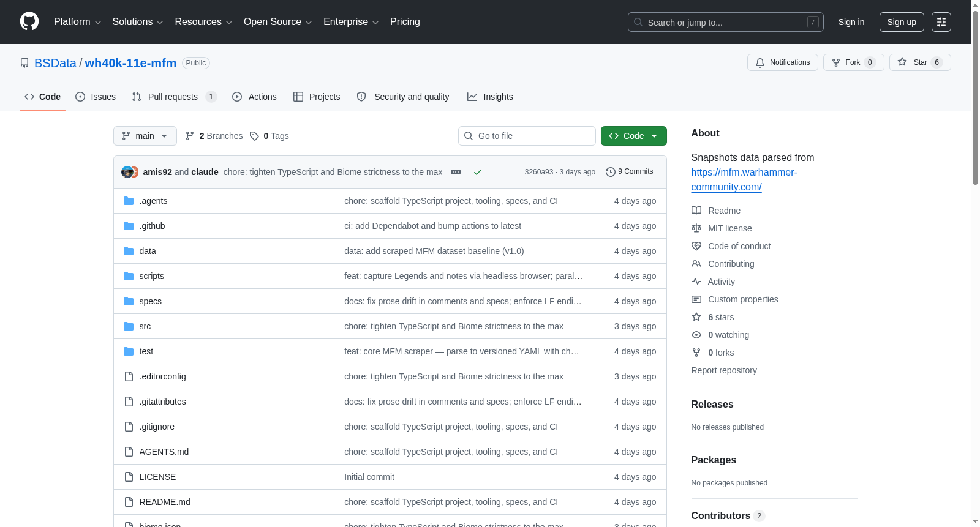Open the global navigation settings icon
Image resolution: width=980 pixels, height=527 pixels.
tap(941, 22)
